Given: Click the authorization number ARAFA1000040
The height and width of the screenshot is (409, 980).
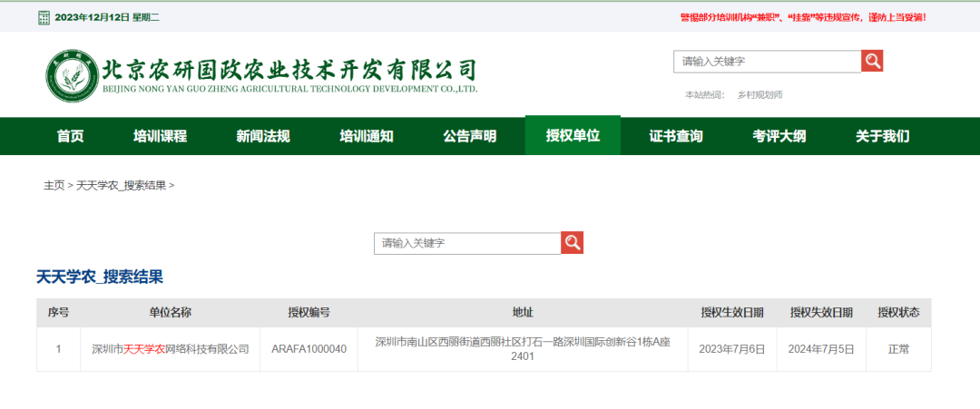Looking at the screenshot, I should point(309,349).
